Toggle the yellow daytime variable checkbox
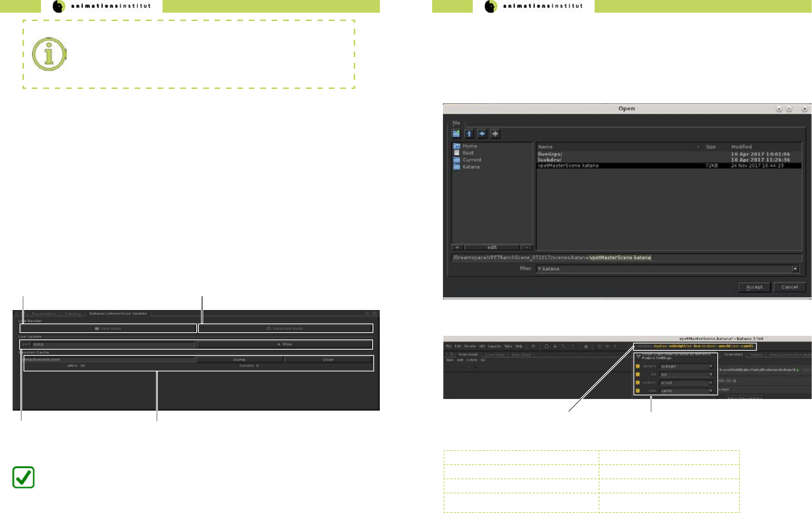The width and height of the screenshot is (812, 513). [638, 366]
